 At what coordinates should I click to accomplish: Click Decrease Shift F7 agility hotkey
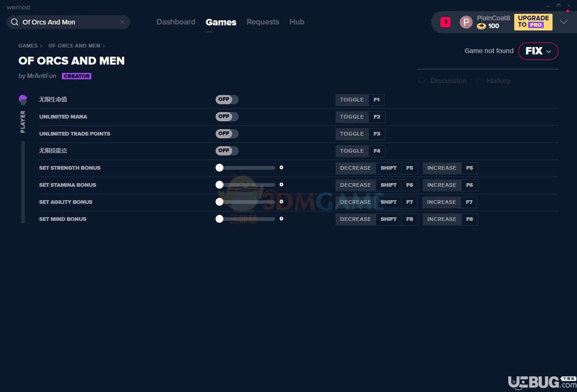click(x=377, y=202)
